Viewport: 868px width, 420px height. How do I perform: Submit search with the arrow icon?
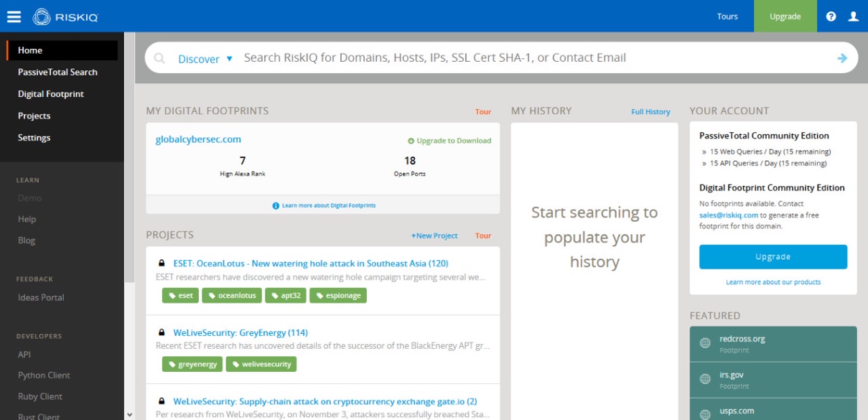tap(842, 58)
